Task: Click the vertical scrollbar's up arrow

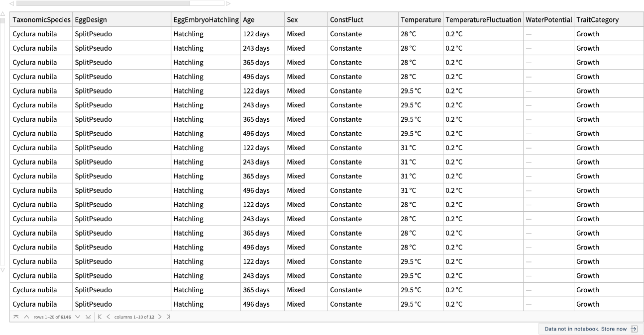Action: [x=2, y=14]
